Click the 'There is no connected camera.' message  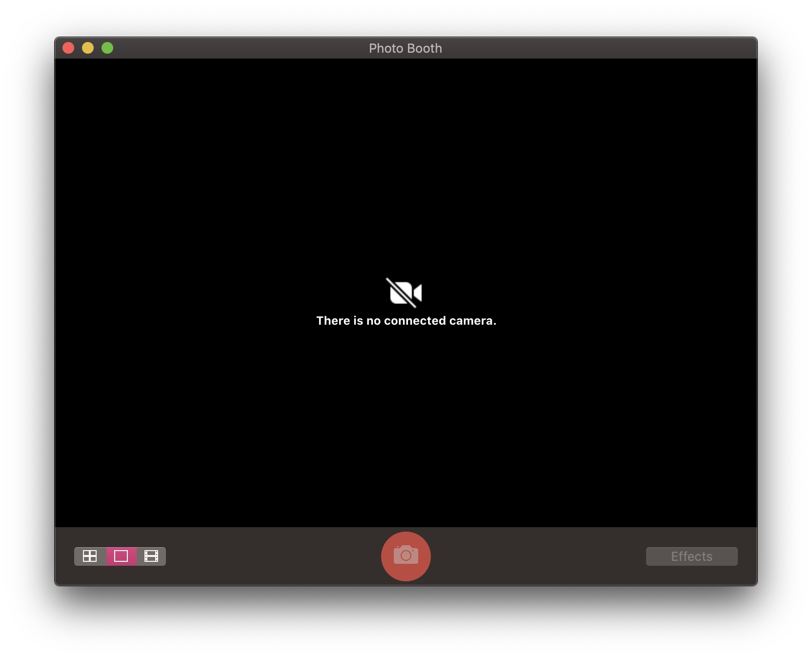406,321
